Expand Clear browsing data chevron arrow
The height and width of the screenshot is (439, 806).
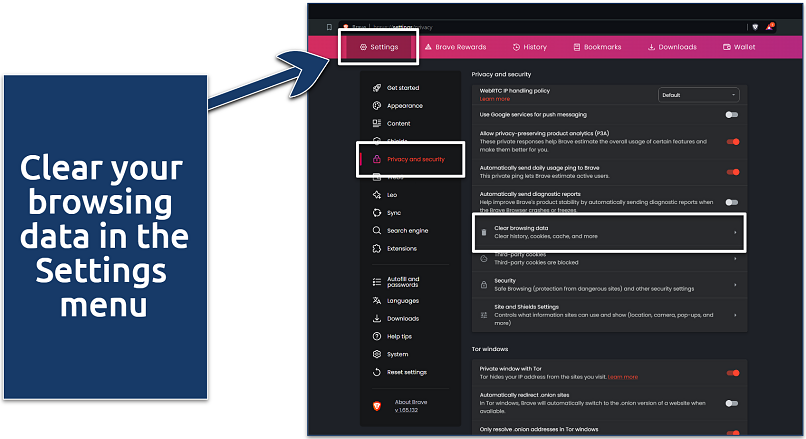pyautogui.click(x=735, y=232)
